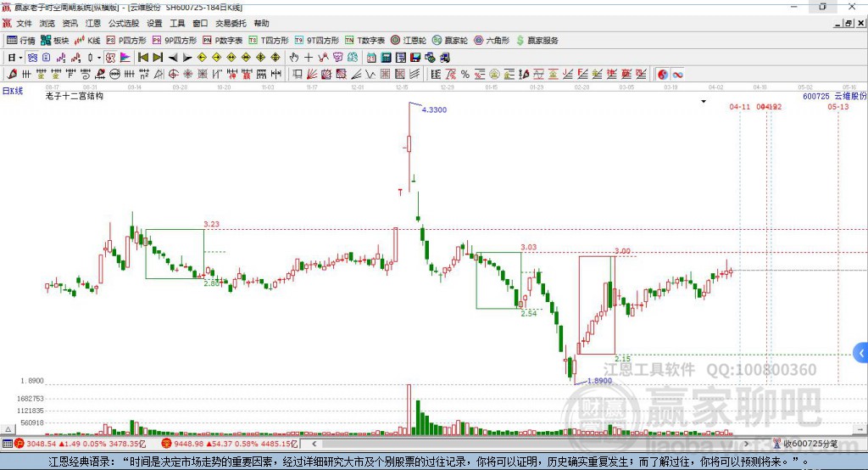868x470 pixels.
Task: Click the status bar grid icon
Action: [x=7, y=444]
